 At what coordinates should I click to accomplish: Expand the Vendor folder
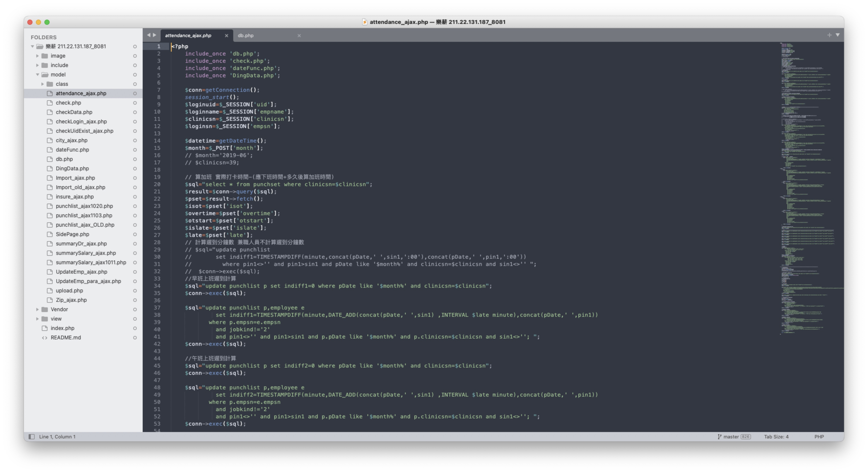coord(37,309)
